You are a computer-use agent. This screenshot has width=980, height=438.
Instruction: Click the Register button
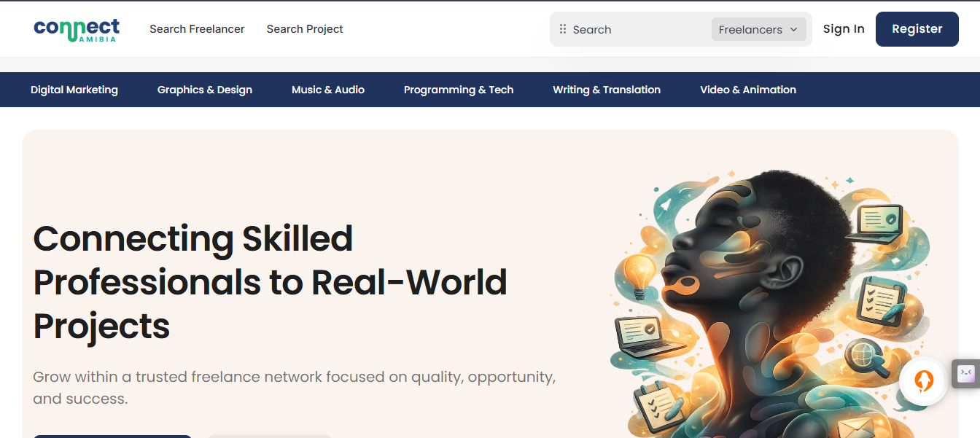point(917,29)
